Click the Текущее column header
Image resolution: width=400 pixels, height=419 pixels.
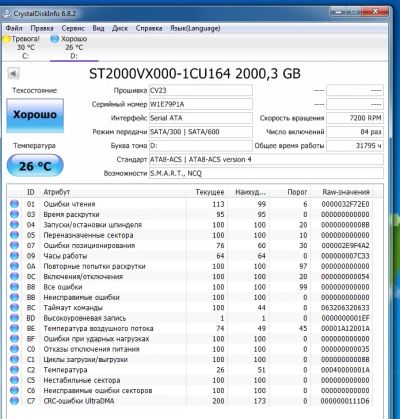point(210,192)
